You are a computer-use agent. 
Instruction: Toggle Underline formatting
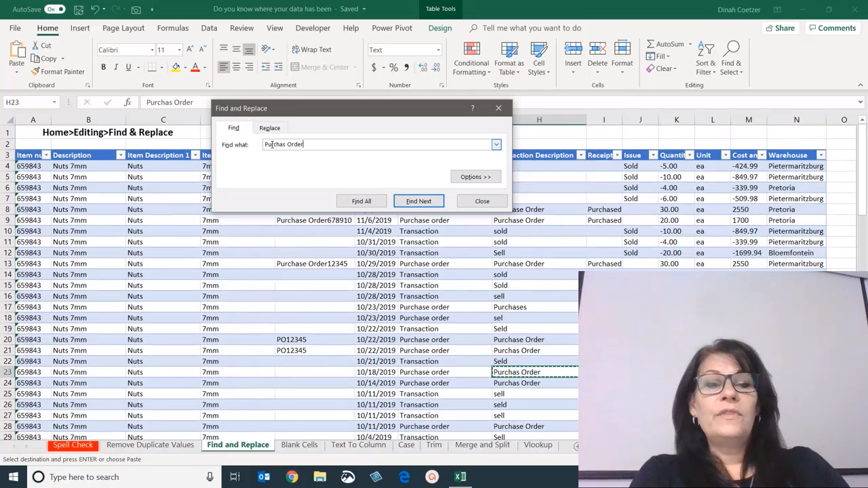point(128,67)
